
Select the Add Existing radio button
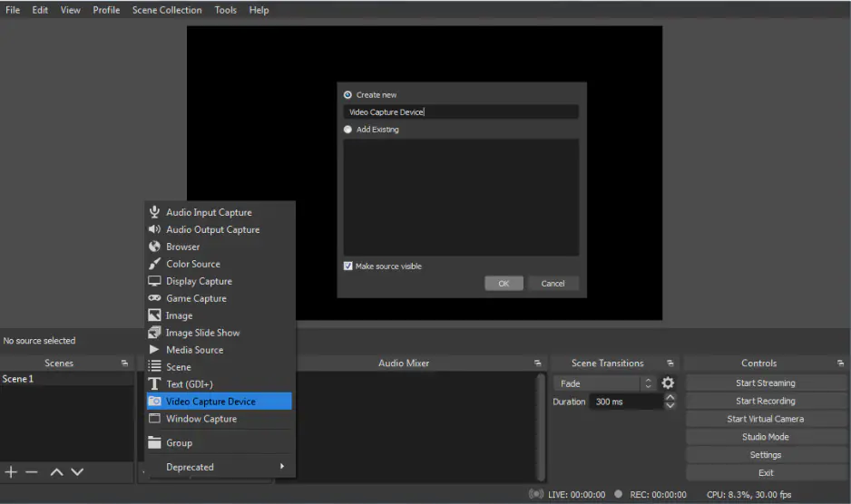(x=348, y=130)
